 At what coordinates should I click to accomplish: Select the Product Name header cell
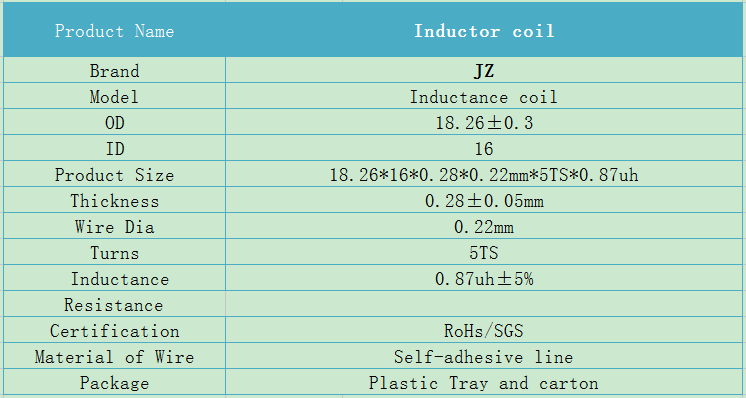pyautogui.click(x=114, y=30)
